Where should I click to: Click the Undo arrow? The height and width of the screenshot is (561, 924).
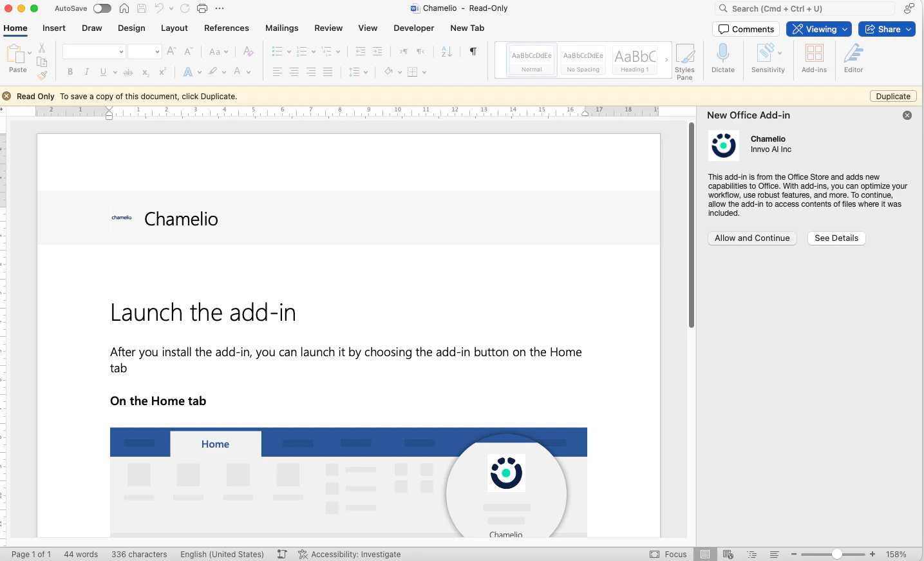(x=159, y=8)
